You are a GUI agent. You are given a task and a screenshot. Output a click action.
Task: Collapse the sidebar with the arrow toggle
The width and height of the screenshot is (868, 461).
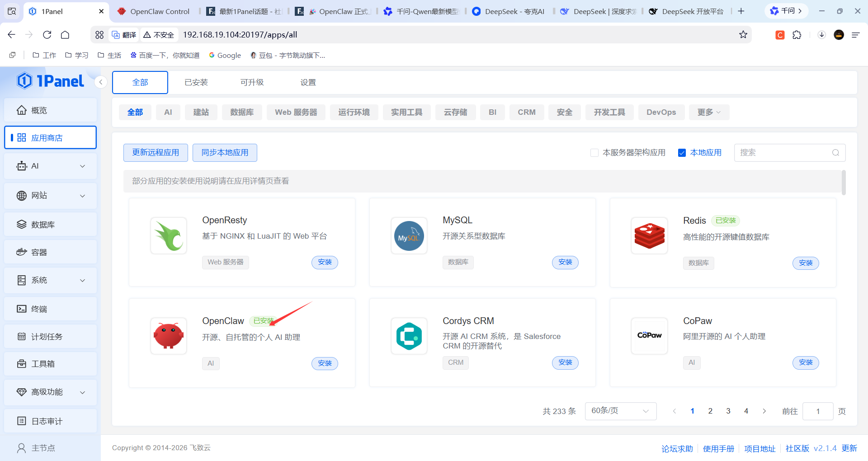click(100, 82)
